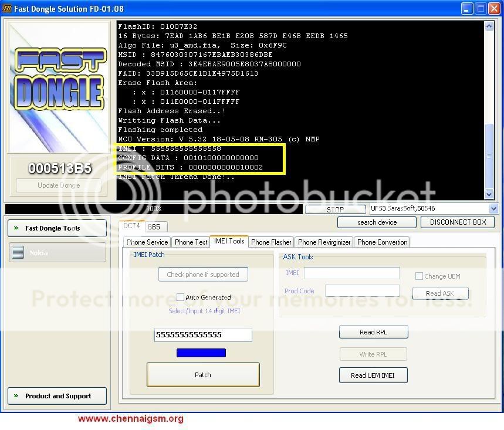Viewport: 504px width, 430px height.
Task: Select the Nokia sidebar item
Action: point(57,253)
